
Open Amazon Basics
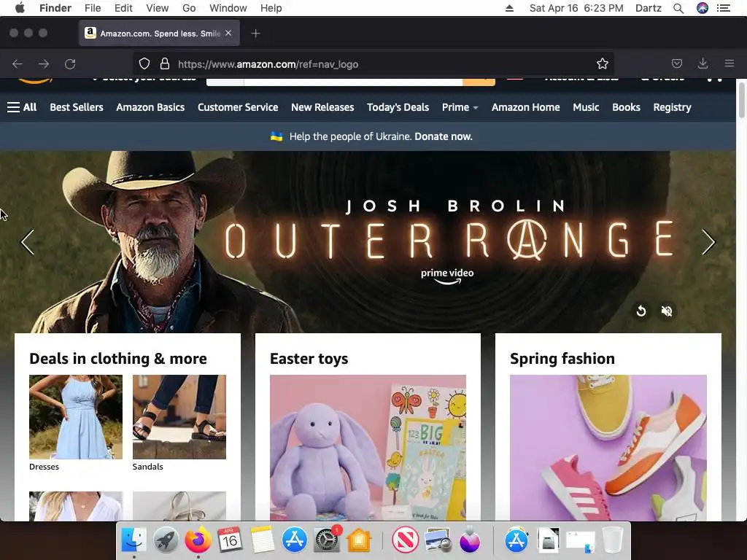[150, 107]
